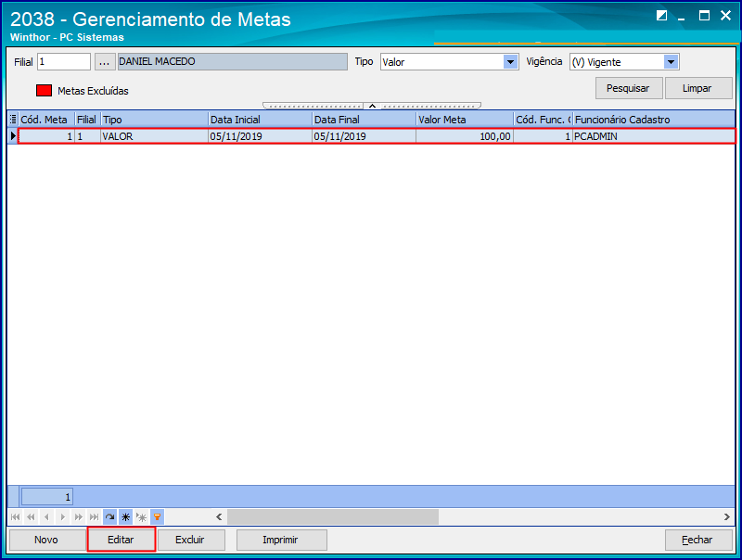Click the scroll right arrow
Image resolution: width=742 pixels, height=560 pixels.
click(x=727, y=517)
